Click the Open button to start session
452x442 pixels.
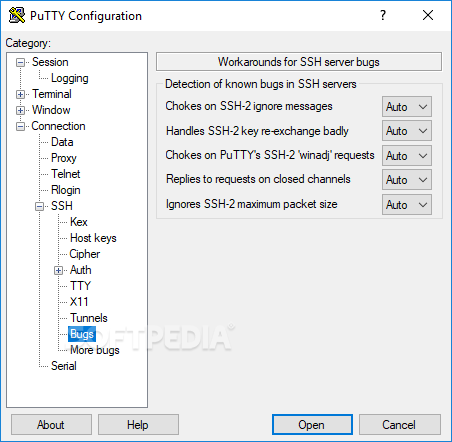click(x=312, y=425)
